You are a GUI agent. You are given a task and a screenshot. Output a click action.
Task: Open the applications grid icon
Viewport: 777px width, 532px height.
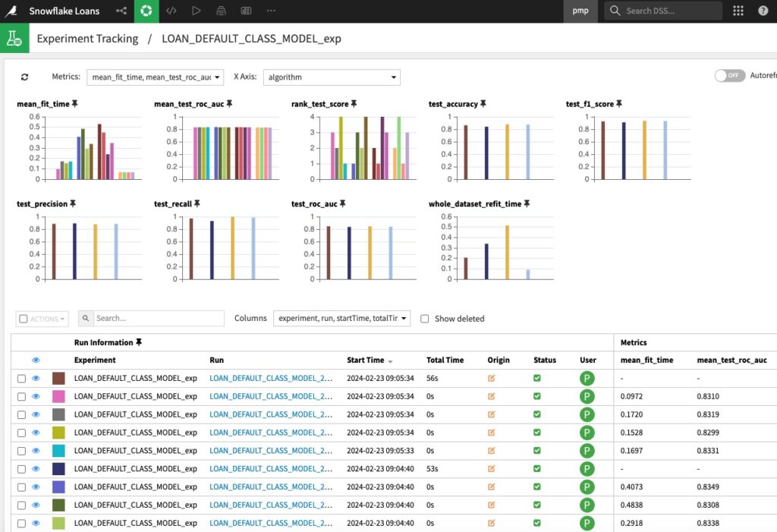click(738, 11)
